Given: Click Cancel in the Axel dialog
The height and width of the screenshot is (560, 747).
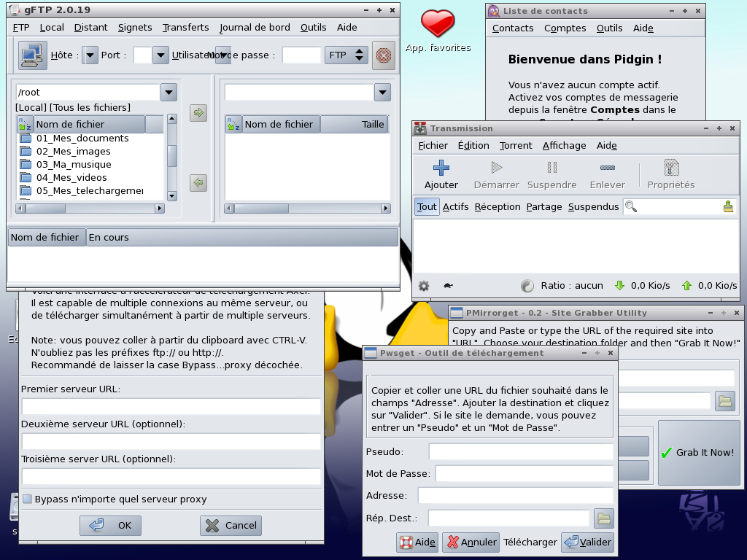Looking at the screenshot, I should (x=231, y=526).
